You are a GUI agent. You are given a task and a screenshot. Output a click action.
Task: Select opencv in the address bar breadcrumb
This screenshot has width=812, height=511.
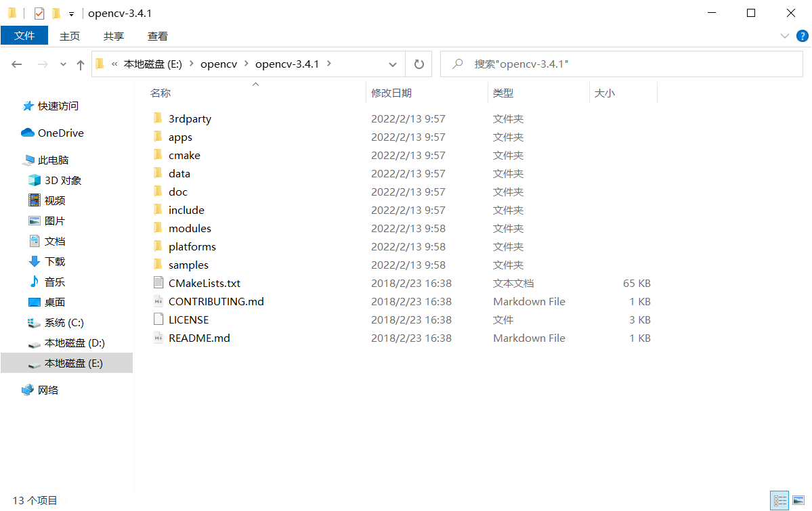[x=217, y=64]
